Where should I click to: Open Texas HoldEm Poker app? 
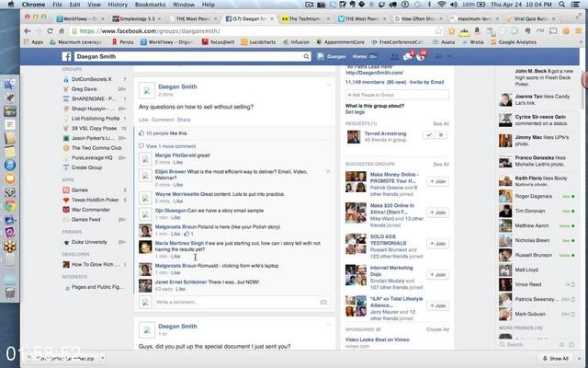(x=95, y=200)
